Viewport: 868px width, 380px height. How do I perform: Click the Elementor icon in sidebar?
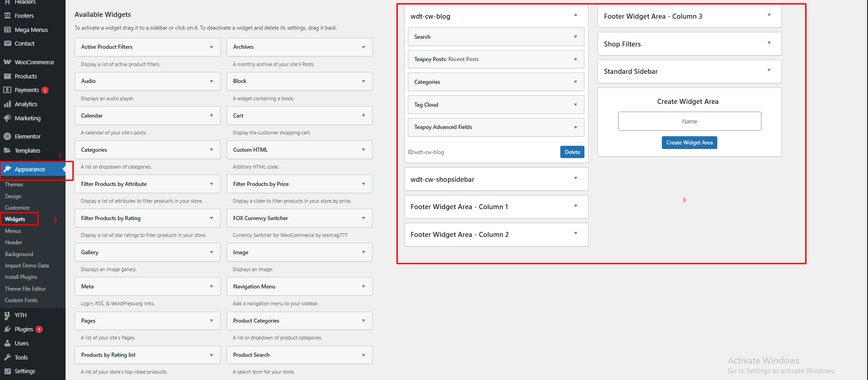click(x=7, y=136)
